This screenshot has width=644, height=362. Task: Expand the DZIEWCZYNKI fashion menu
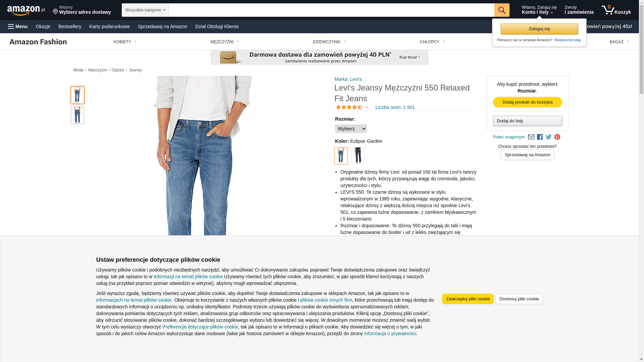tap(329, 42)
